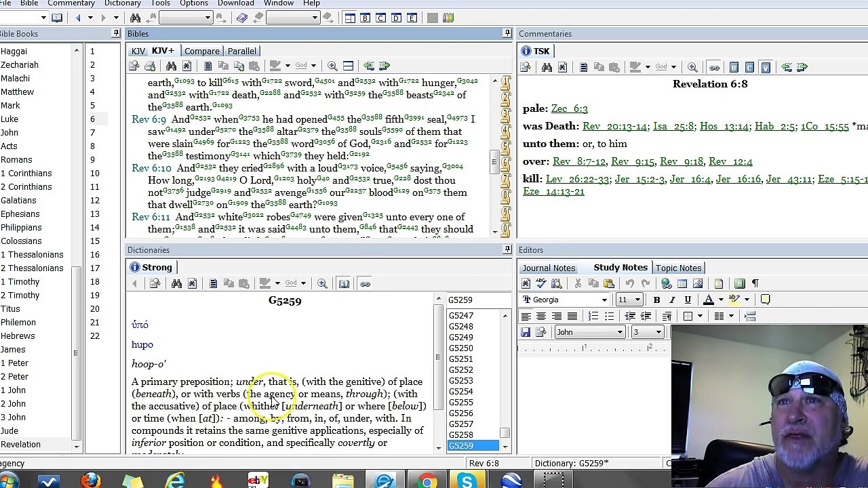Image resolution: width=868 pixels, height=488 pixels.
Task: Switch to the Compare tab
Action: pos(202,51)
